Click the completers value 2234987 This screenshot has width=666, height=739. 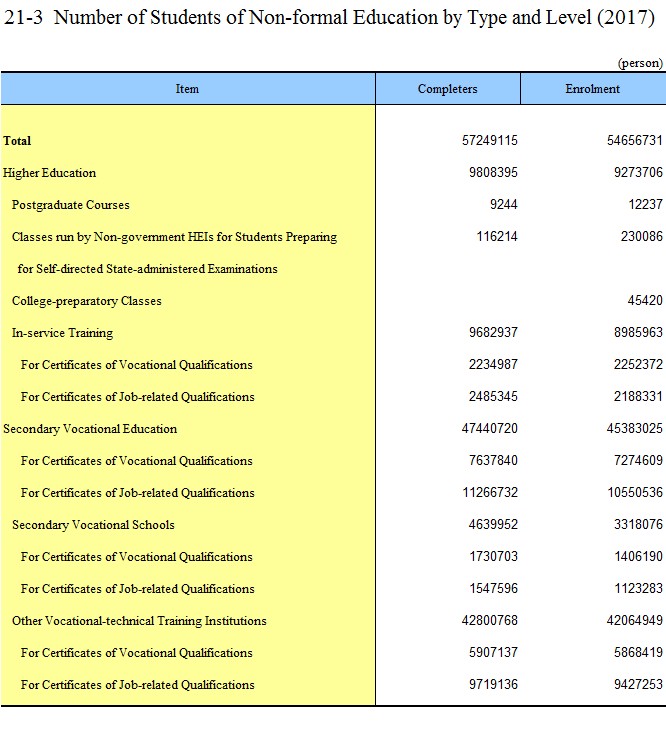493,365
